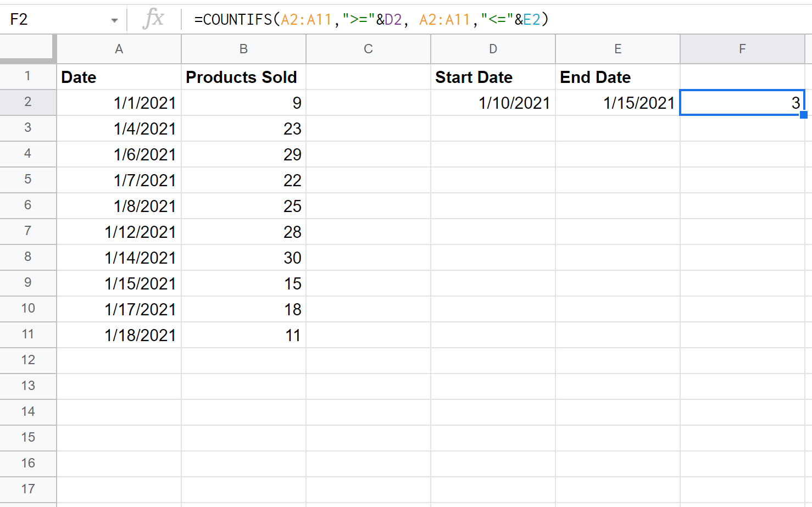Select the entire sheet via corner box
The width and height of the screenshot is (812, 507).
coord(27,48)
